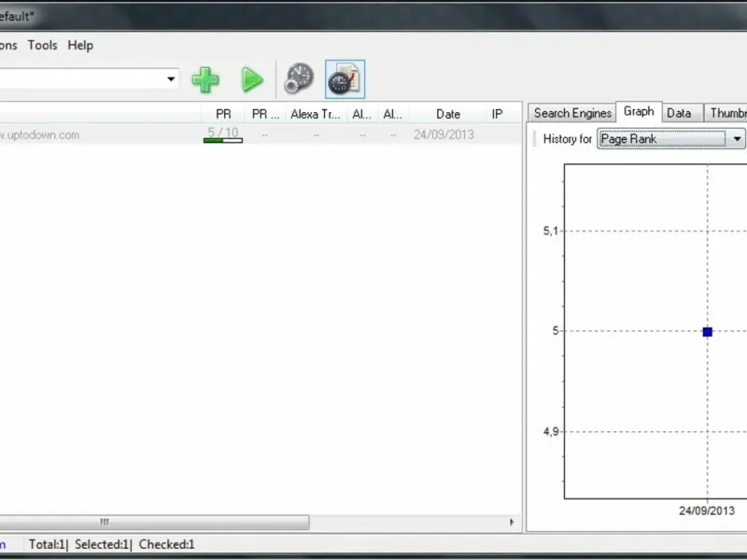Click the IP column header
This screenshot has height=560, width=747.
pyautogui.click(x=497, y=114)
